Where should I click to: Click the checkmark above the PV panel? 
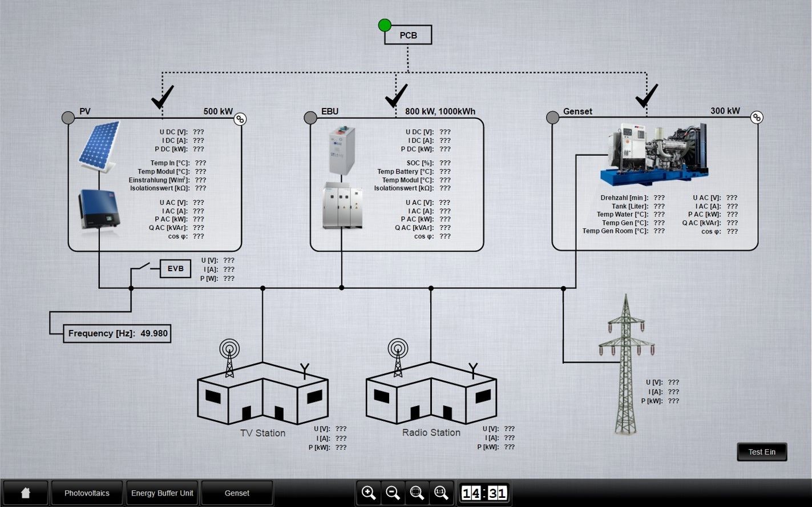click(162, 98)
